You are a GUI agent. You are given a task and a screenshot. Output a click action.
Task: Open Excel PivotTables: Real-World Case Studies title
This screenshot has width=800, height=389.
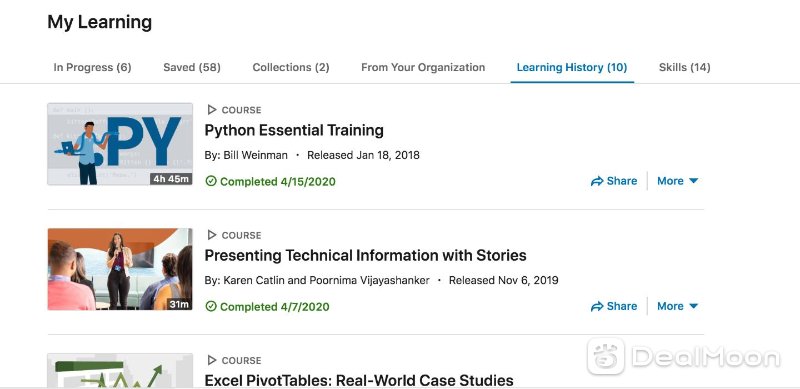pyautogui.click(x=359, y=380)
